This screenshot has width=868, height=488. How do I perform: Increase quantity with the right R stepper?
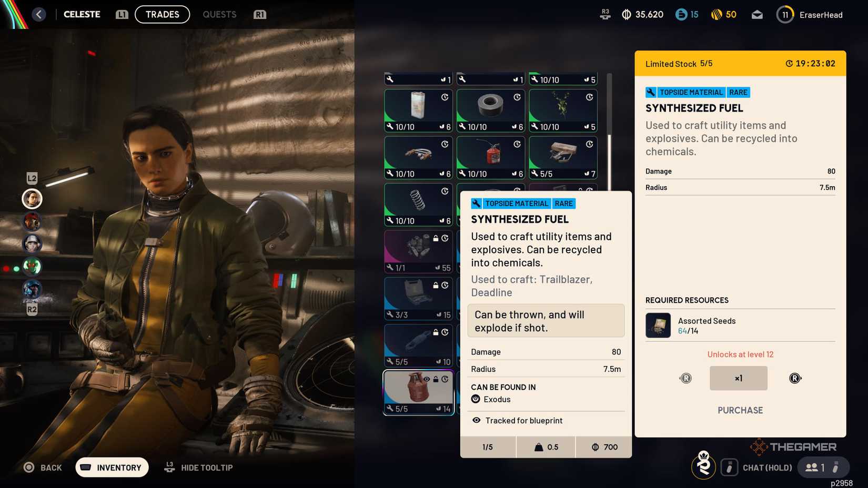point(795,378)
